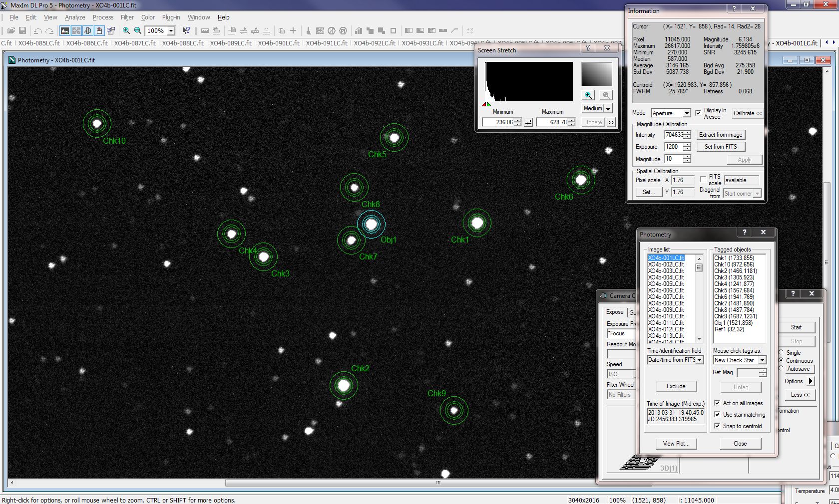Click histogram zoom-in icon in Screen Stretch
This screenshot has height=504, width=839.
588,95
